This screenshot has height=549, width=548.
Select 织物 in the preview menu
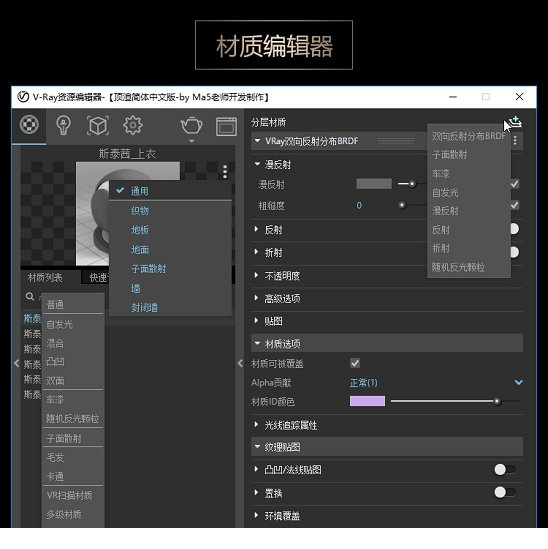(140, 210)
